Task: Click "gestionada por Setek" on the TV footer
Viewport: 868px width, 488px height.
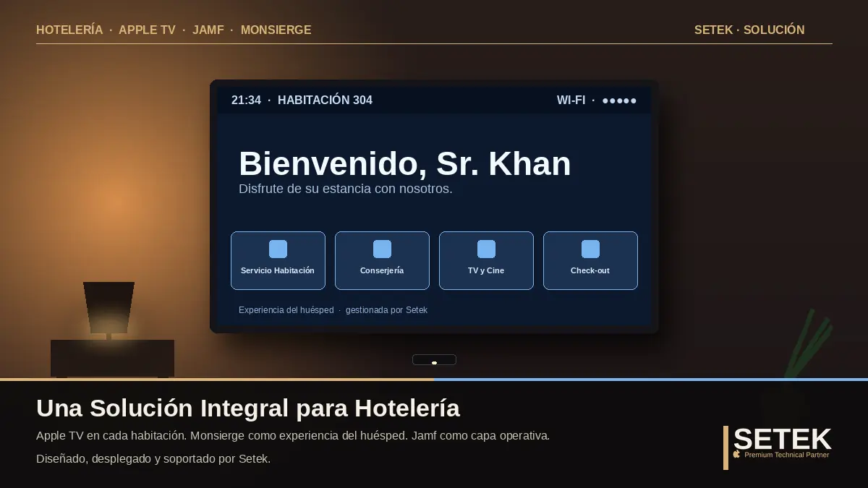Action: (386, 310)
